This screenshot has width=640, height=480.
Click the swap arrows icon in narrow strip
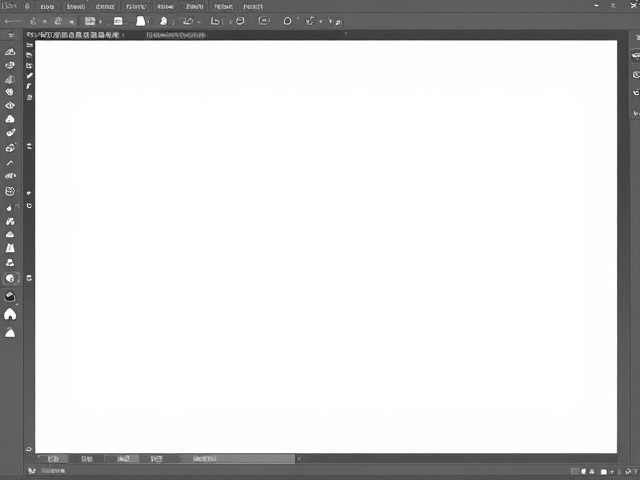[29, 146]
